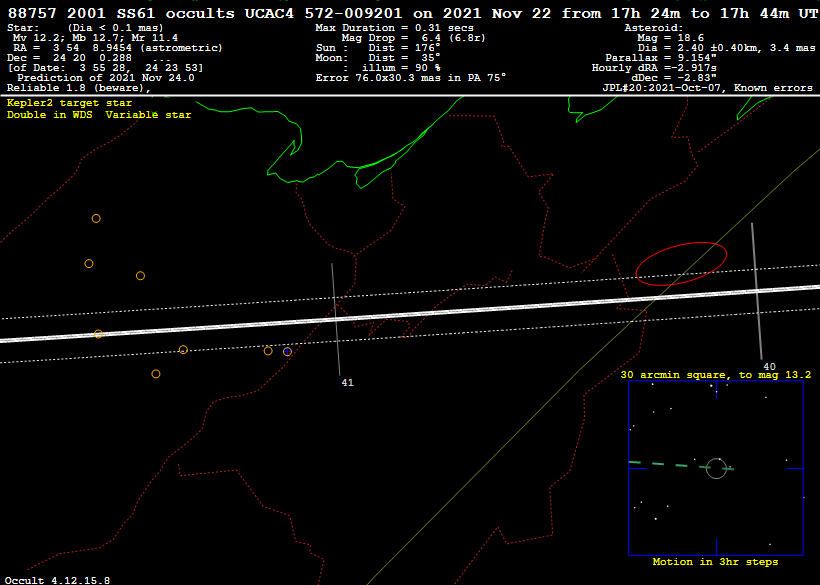Click the blue-centered site circle on the map
The width and height of the screenshot is (820, 585).
(x=287, y=352)
